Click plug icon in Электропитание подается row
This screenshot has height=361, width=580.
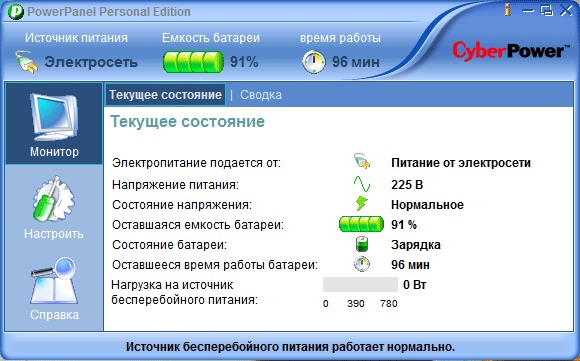coord(362,162)
